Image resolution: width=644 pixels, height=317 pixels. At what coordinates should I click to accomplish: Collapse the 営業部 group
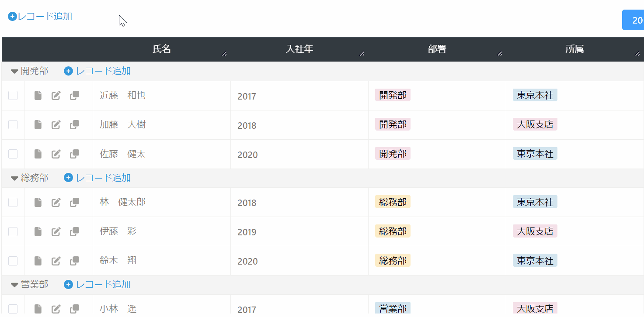point(14,285)
